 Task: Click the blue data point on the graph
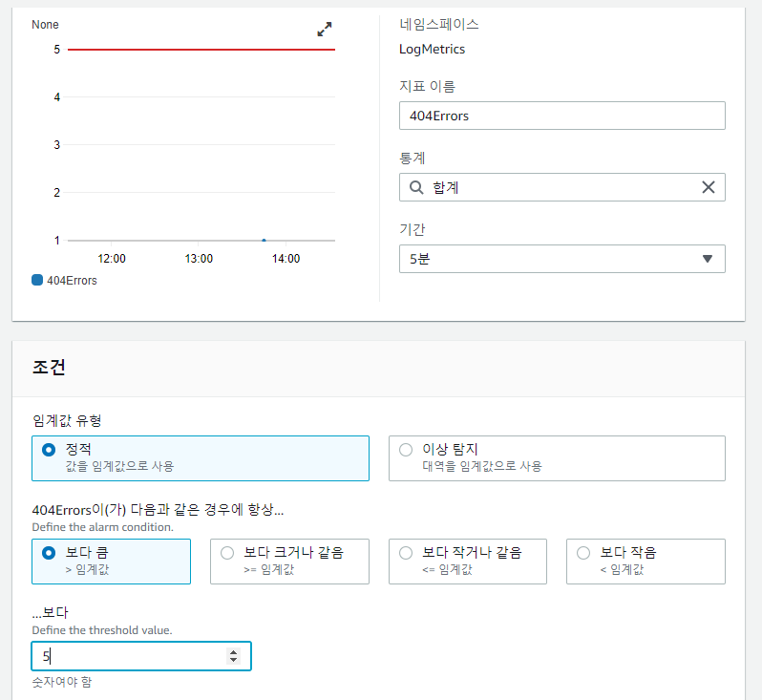pyautogui.click(x=264, y=240)
